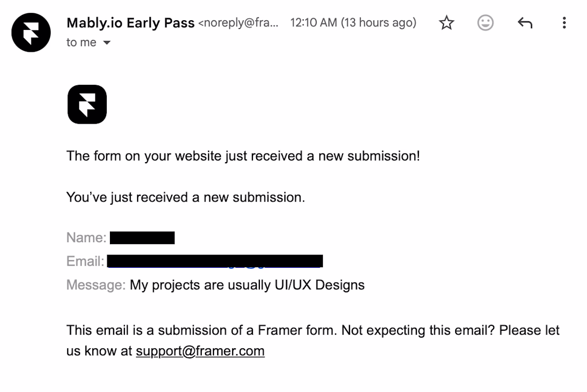
Task: Open the three-dot More options menu
Action: tap(564, 23)
